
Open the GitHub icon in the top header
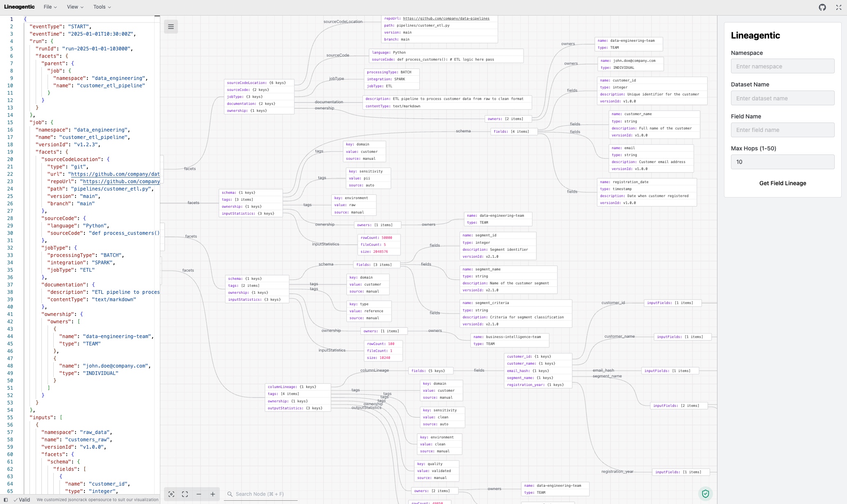click(822, 7)
